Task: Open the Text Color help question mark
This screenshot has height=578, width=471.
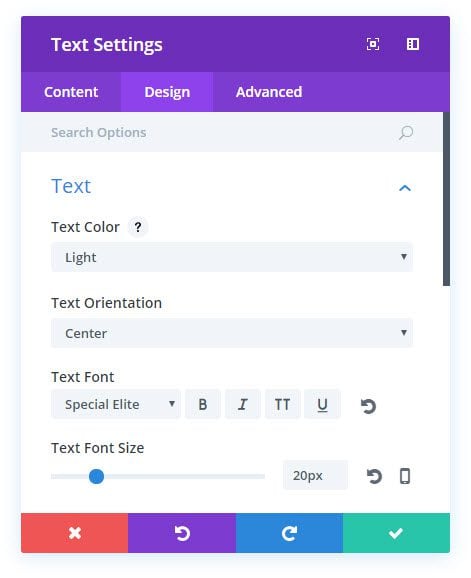Action: [x=138, y=227]
